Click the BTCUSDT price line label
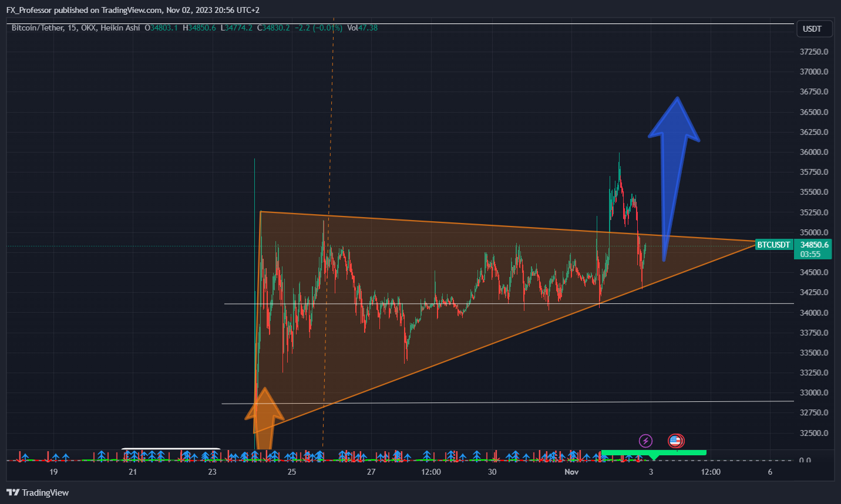 pyautogui.click(x=773, y=245)
